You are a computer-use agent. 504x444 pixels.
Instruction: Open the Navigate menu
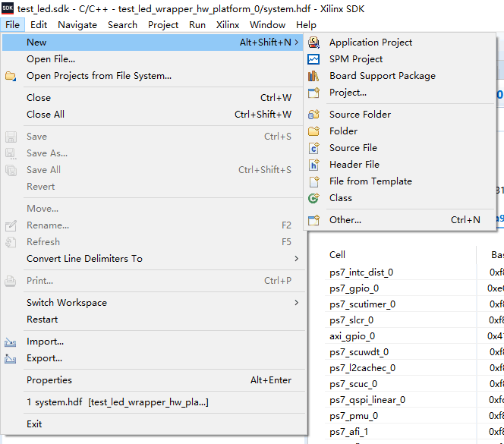click(x=77, y=25)
